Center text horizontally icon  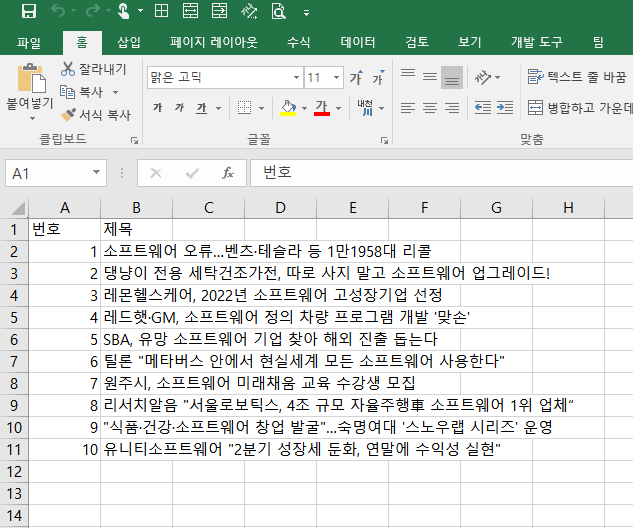[x=430, y=108]
